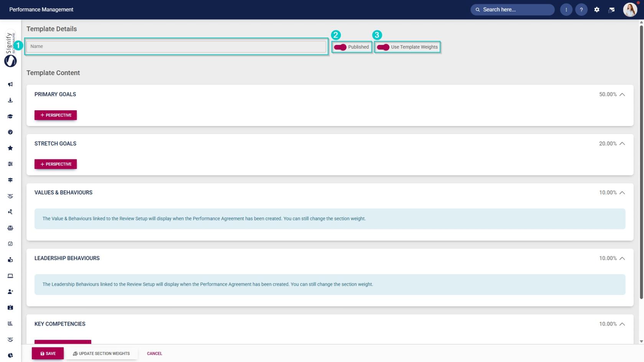Cancel template editing
The width and height of the screenshot is (644, 362).
(154, 354)
